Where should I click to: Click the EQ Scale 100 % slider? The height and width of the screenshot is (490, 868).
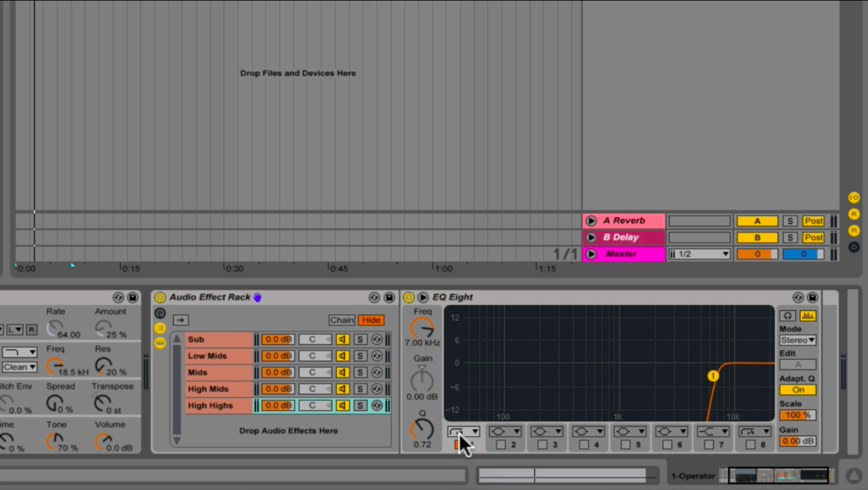798,415
